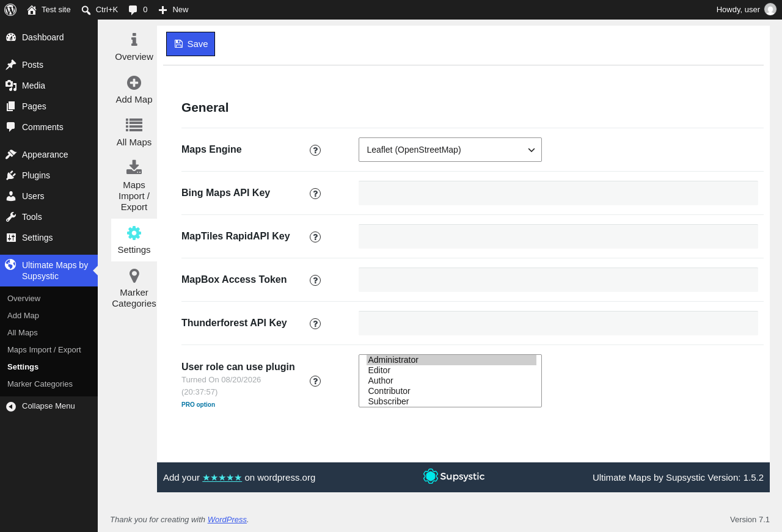
Task: Open the Marker Categories tab
Action: [x=134, y=288]
